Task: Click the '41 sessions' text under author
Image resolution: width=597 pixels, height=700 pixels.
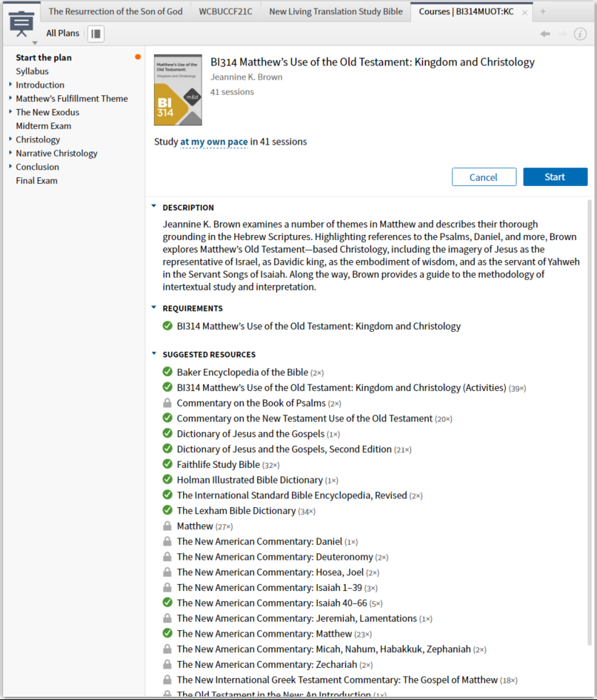Action: click(232, 92)
